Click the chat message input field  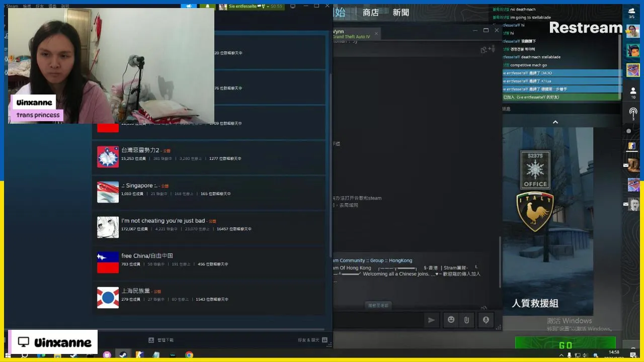click(377, 320)
